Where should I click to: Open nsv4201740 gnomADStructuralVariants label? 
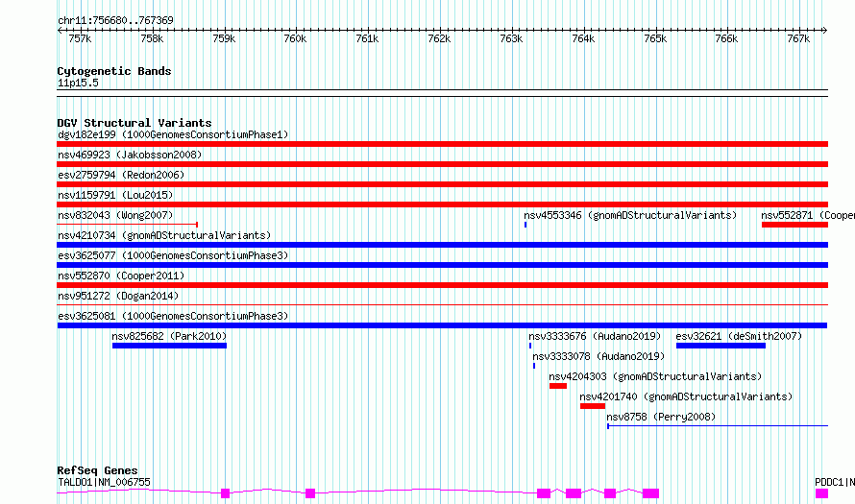686,396
